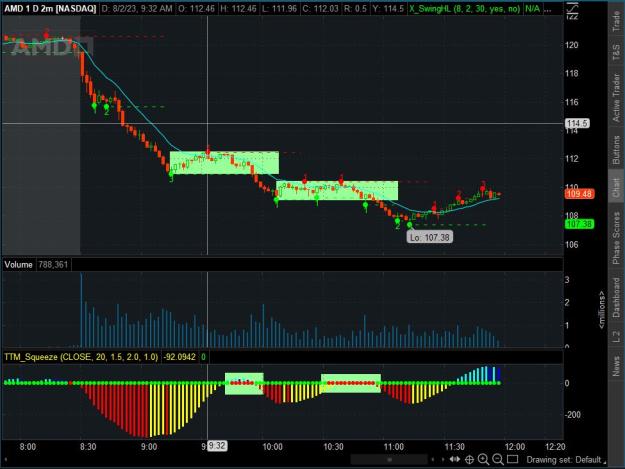
Task: Select the Chart sidebar tab
Action: (x=616, y=188)
